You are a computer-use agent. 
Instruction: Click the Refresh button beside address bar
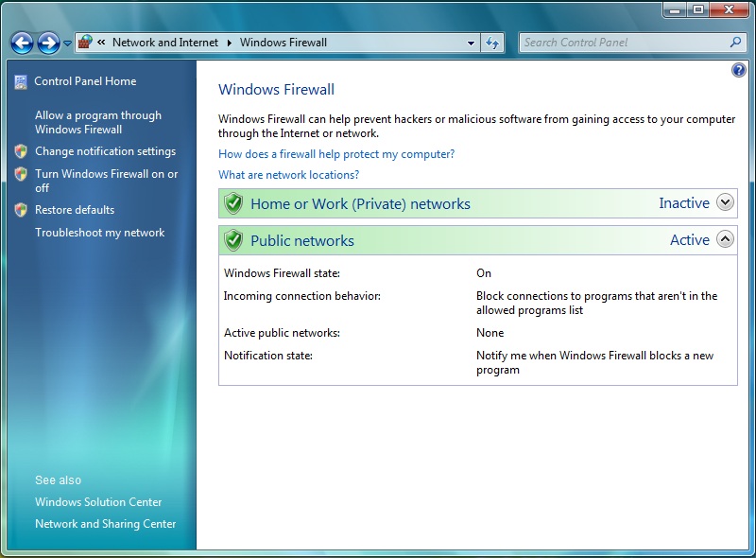[492, 43]
